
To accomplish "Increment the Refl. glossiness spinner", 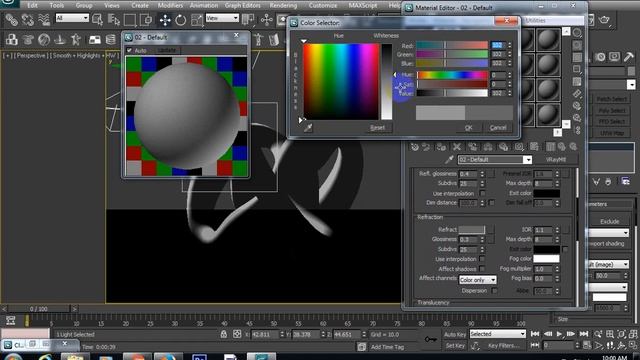I will coord(482,172).
